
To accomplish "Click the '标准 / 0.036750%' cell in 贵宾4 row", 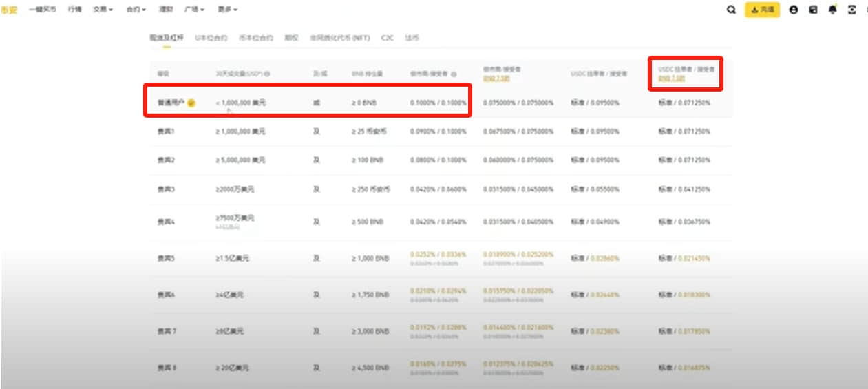I will pos(684,222).
